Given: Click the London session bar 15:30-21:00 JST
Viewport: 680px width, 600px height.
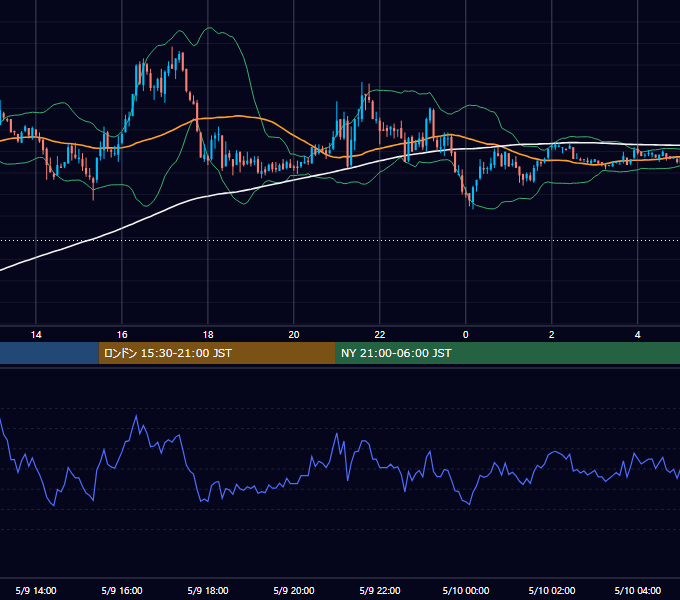Looking at the screenshot, I should pos(217,353).
